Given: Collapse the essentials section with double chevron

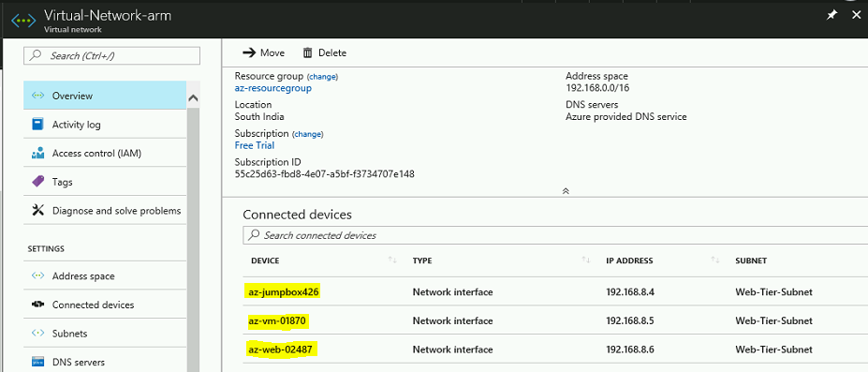Looking at the screenshot, I should [566, 190].
